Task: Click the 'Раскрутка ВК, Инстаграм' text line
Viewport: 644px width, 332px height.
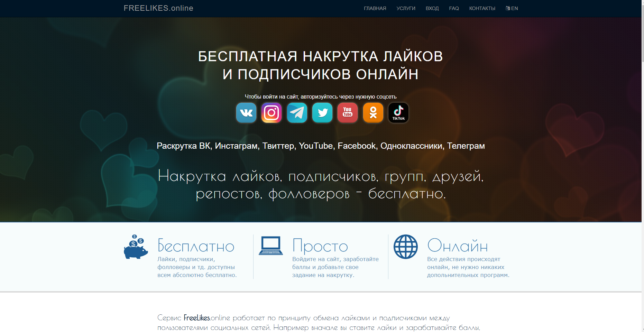Action: [x=321, y=146]
